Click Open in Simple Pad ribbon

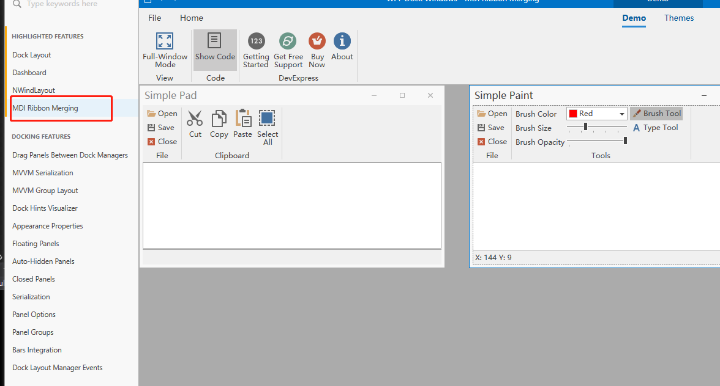point(162,113)
